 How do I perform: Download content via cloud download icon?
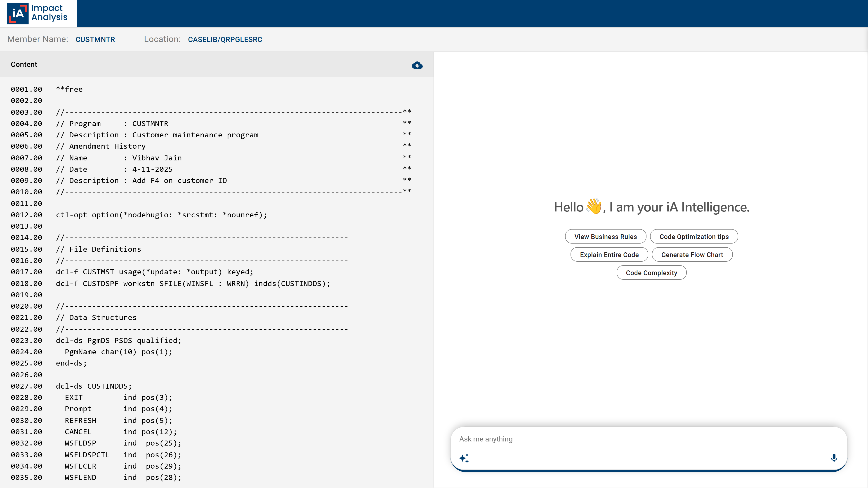tap(417, 65)
